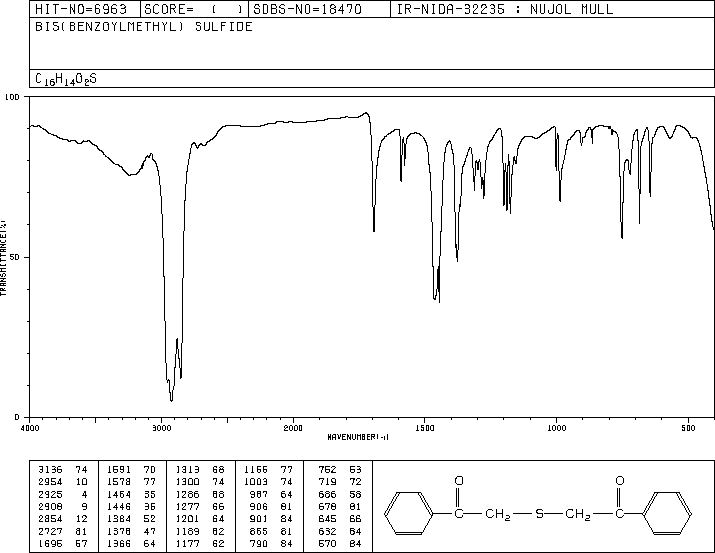Select peak table entry 1201 64
Image resolution: width=715 pixels, height=553 pixels.
coord(200,519)
